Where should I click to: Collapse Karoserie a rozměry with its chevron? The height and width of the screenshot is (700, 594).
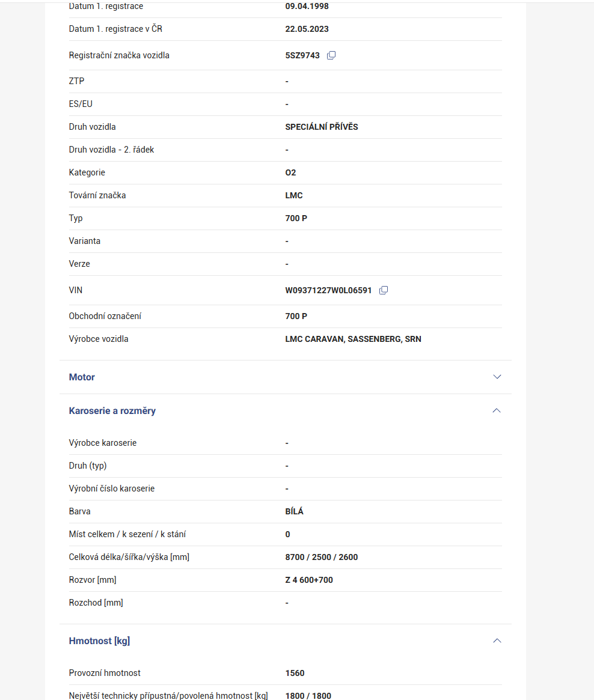point(497,410)
